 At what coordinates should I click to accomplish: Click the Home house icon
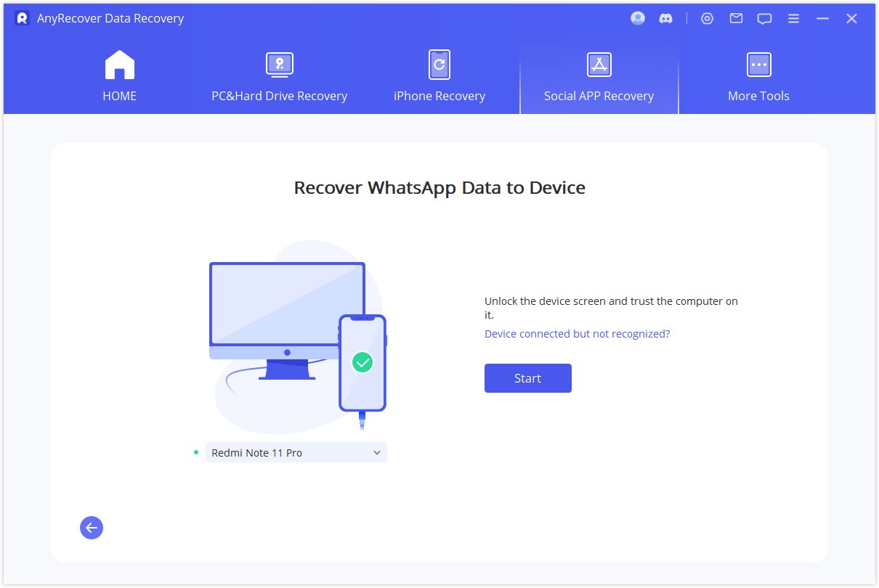pyautogui.click(x=119, y=64)
